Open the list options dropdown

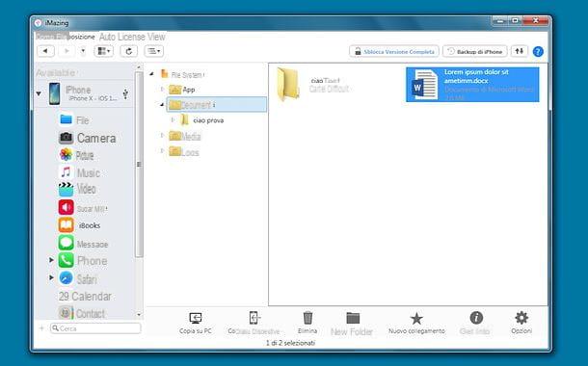[154, 51]
